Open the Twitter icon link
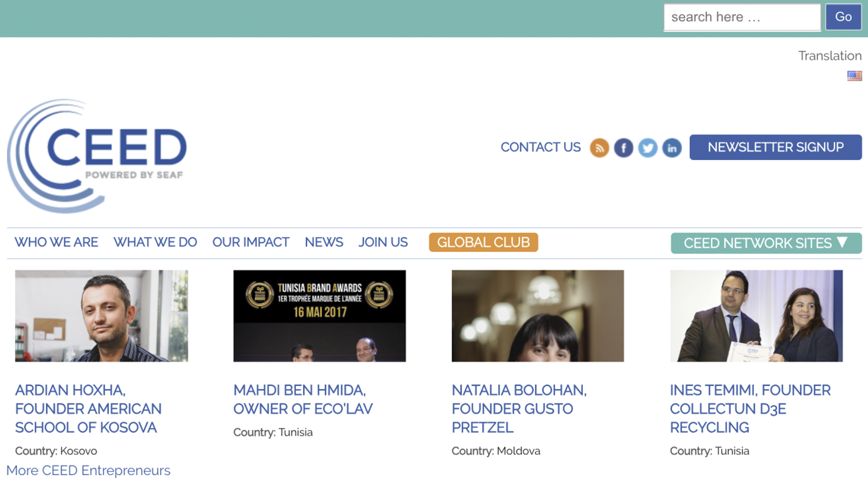The image size is (868, 488). [x=648, y=148]
